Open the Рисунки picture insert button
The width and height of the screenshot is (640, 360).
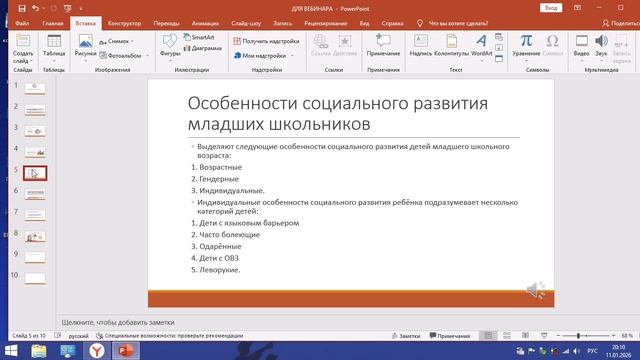tap(86, 48)
